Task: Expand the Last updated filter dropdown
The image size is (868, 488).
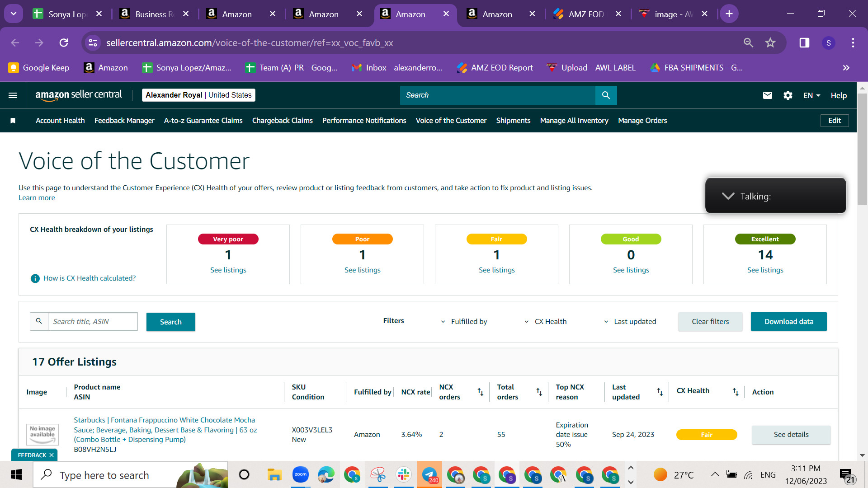Action: point(630,322)
